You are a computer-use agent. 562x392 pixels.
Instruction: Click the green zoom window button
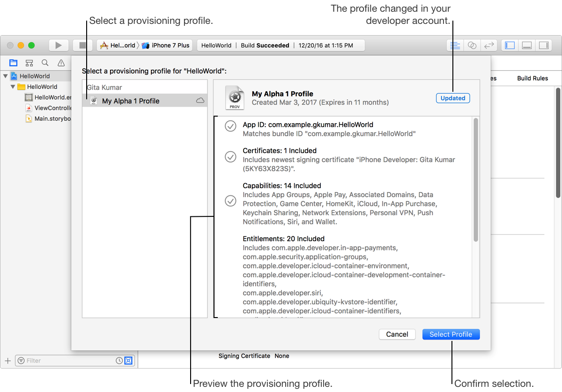(31, 45)
